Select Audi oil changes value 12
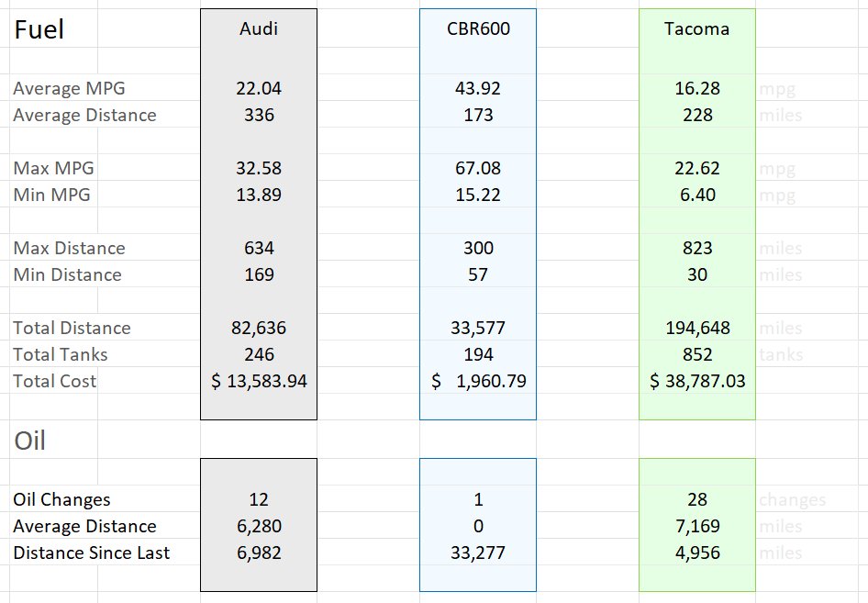This screenshot has height=603, width=868. coord(259,499)
